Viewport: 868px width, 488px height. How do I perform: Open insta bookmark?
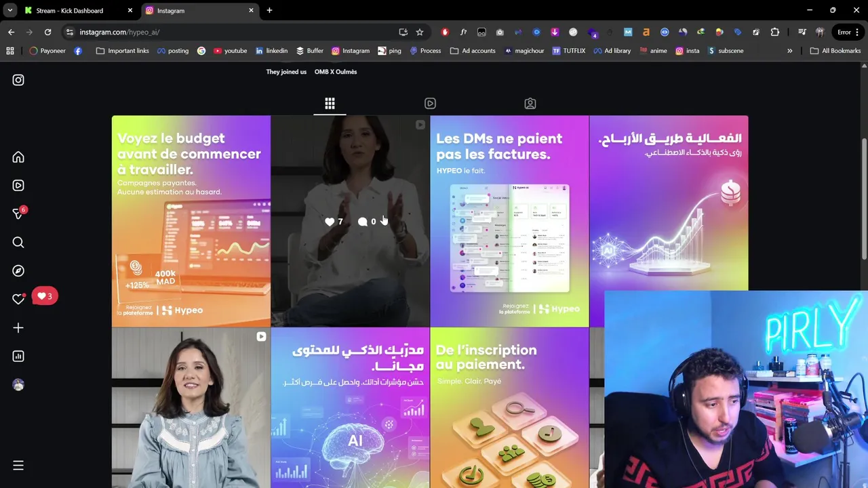coord(687,51)
